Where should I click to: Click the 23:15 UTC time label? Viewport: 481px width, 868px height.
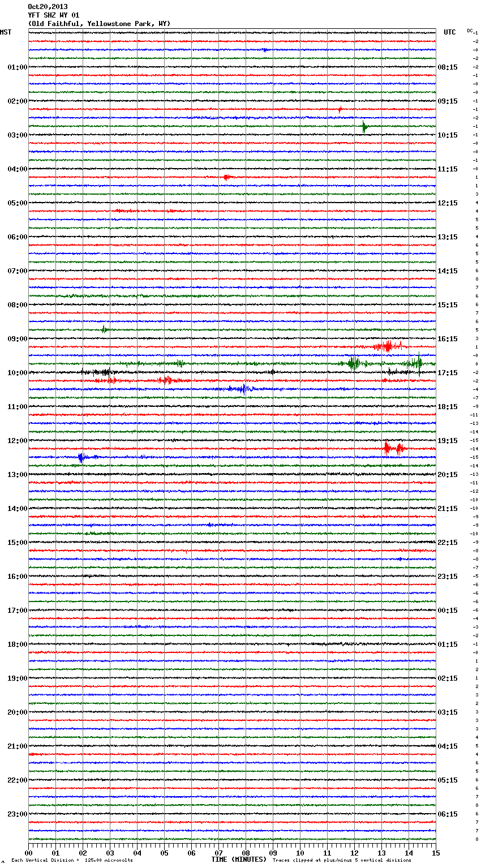[x=448, y=577]
